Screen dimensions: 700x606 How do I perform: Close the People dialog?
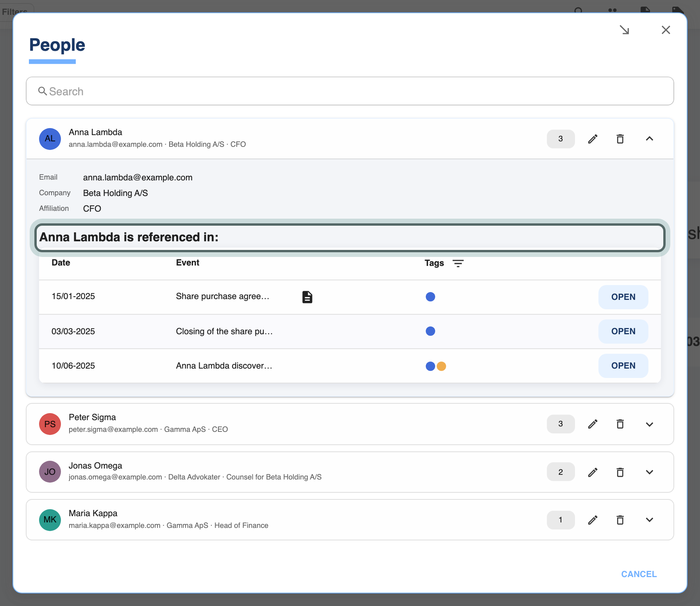[666, 30]
